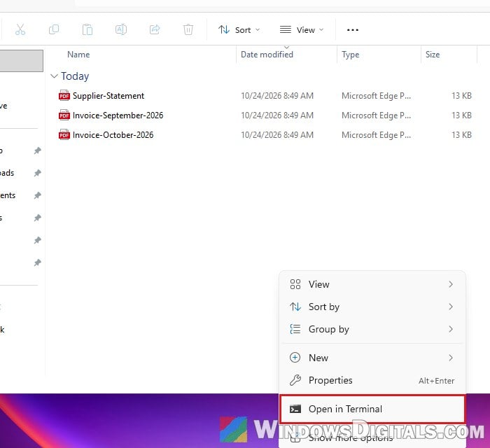Click the PDF icon of Supplier-Statement
This screenshot has height=448, width=490.
coord(64,96)
